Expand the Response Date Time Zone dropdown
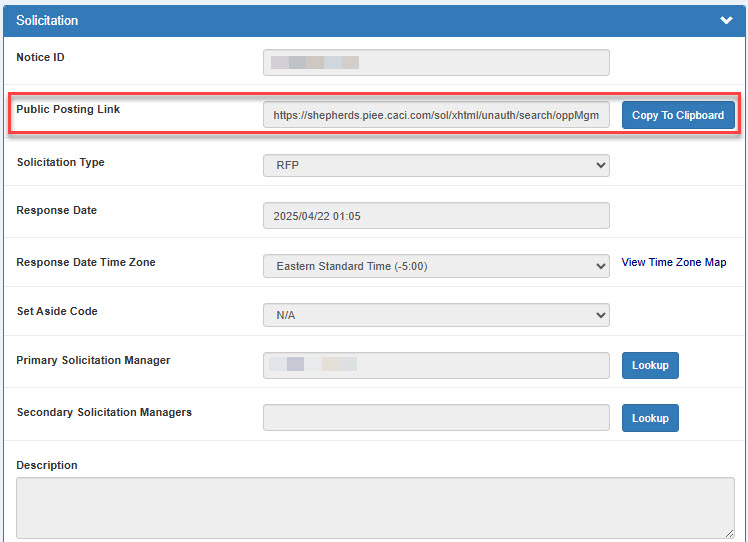 click(436, 266)
